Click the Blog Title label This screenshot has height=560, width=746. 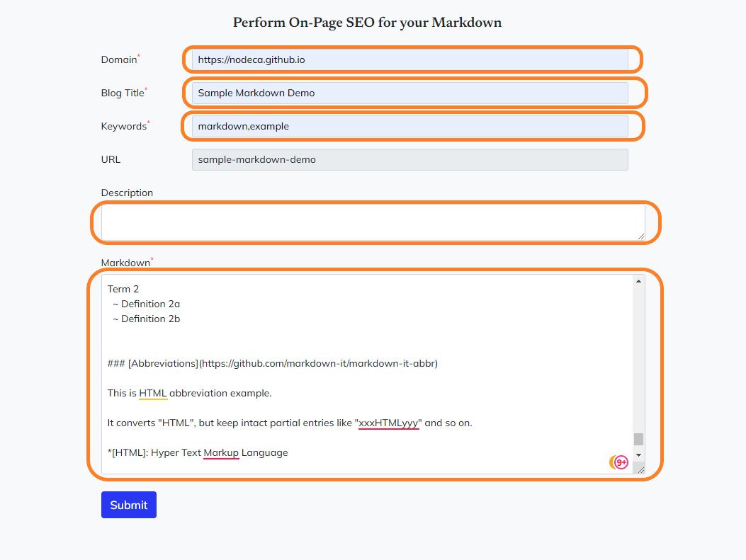coord(123,93)
